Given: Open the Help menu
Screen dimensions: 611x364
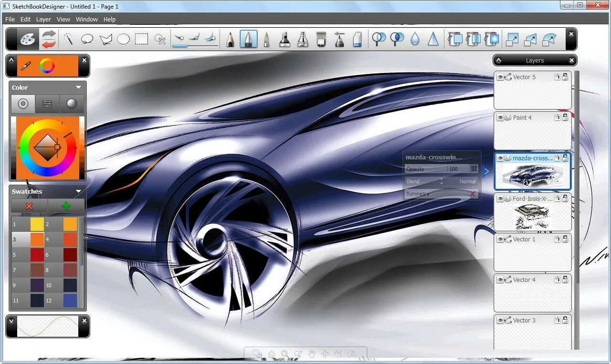Looking at the screenshot, I should coord(109,19).
